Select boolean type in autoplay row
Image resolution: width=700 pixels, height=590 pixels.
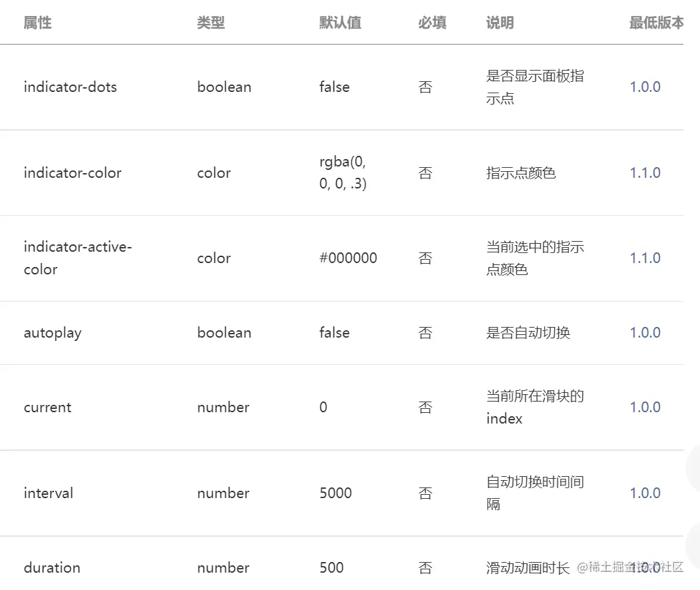pos(224,332)
